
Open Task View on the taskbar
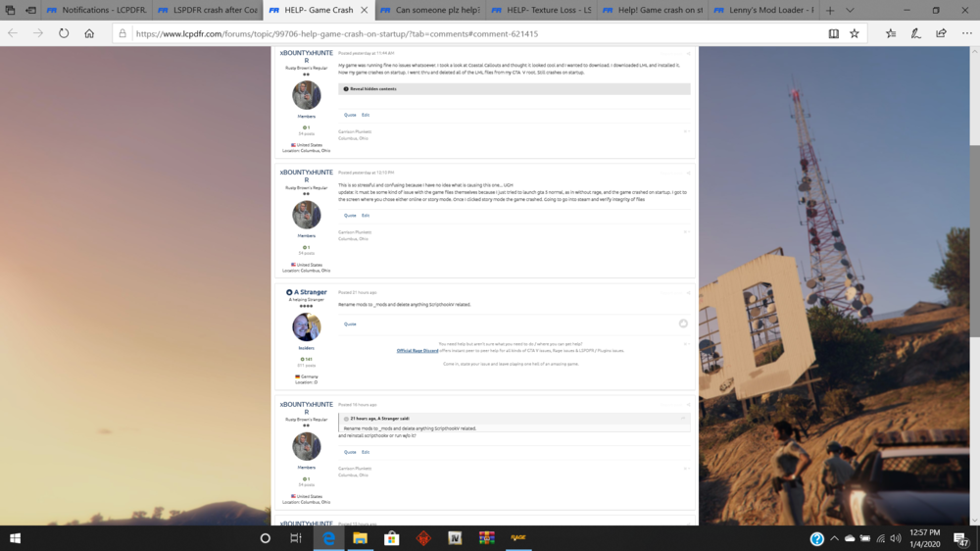click(296, 538)
